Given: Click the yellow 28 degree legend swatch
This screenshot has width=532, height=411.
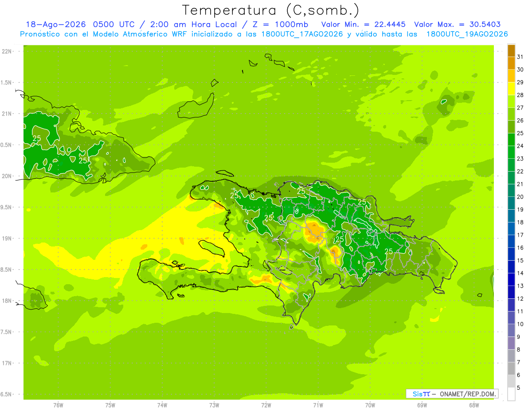Looking at the screenshot, I should coord(511,89).
